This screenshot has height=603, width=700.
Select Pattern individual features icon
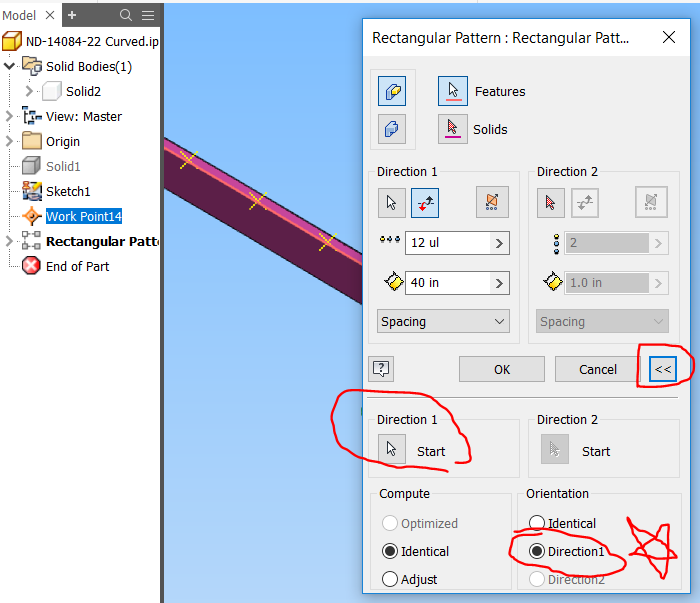click(392, 91)
